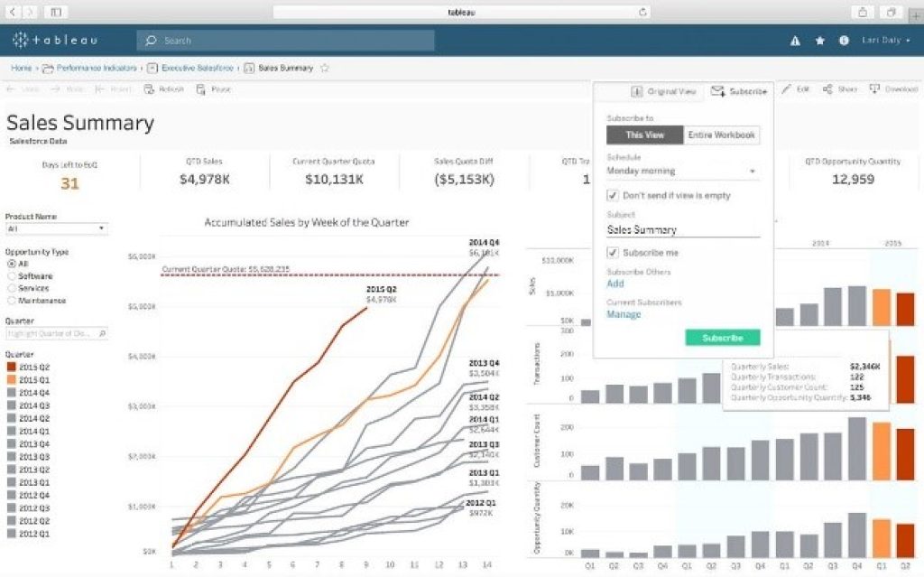The image size is (924, 577).
Task: Select the All opportunity type radio
Action: [x=11, y=264]
